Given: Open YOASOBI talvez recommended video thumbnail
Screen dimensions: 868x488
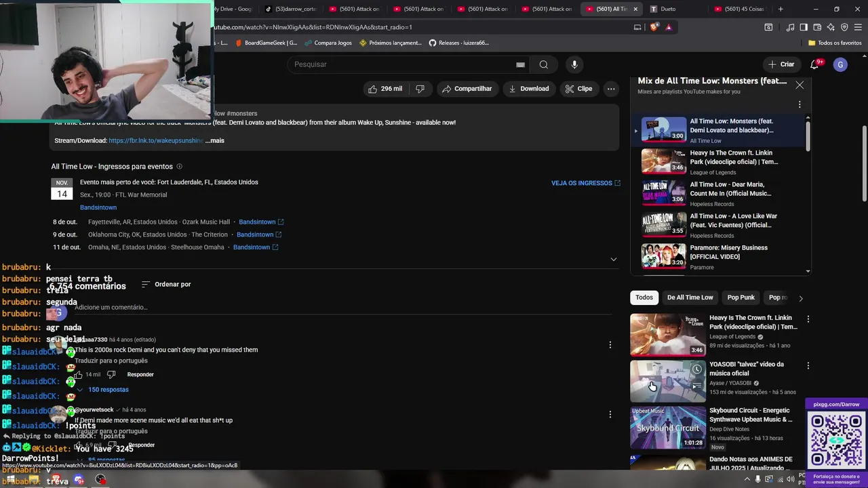Looking at the screenshot, I should 668,381.
